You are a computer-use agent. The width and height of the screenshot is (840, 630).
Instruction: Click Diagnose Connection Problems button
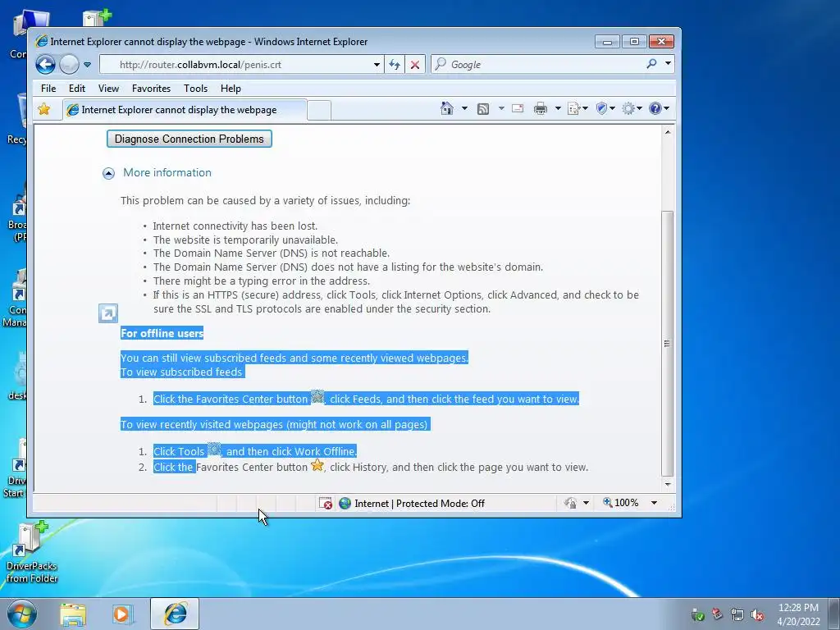189,139
